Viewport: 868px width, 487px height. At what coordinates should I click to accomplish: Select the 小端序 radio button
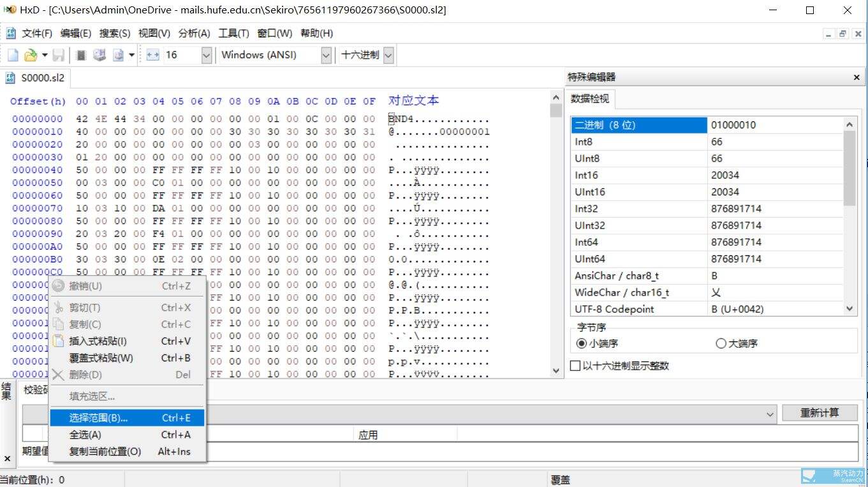(x=580, y=343)
